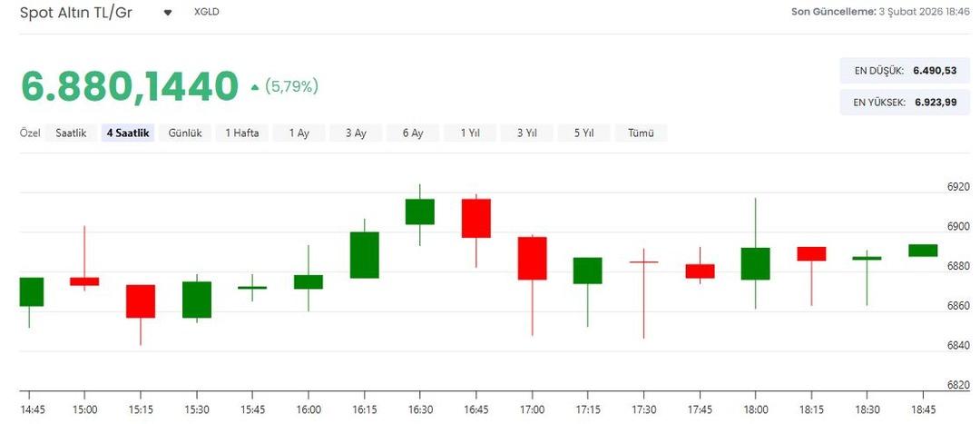
Task: Click the tall green candle at 16:30
Action: coord(419,212)
